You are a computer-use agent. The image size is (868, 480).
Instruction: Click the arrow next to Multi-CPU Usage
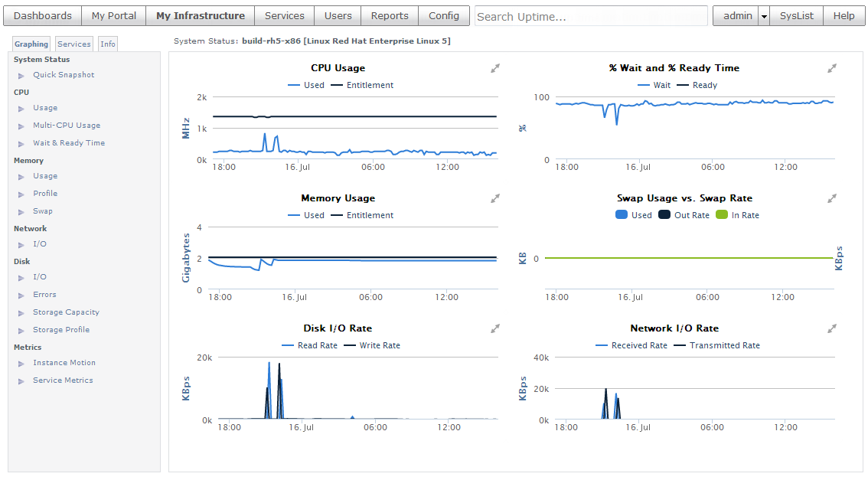coord(21,127)
